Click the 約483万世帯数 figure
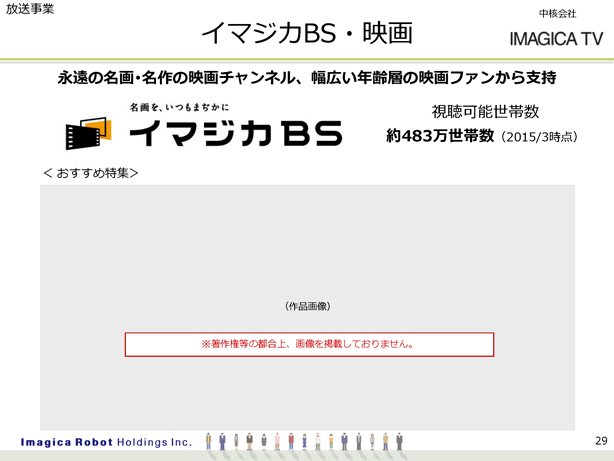Viewport: 614px width, 461px height. [x=440, y=136]
